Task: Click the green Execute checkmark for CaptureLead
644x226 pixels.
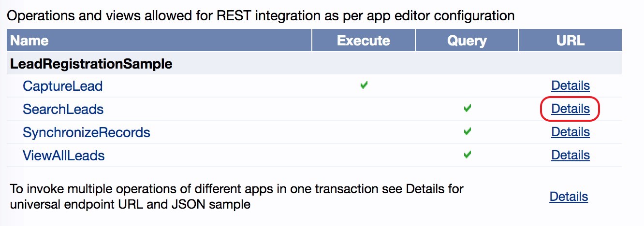Action: pyautogui.click(x=364, y=85)
